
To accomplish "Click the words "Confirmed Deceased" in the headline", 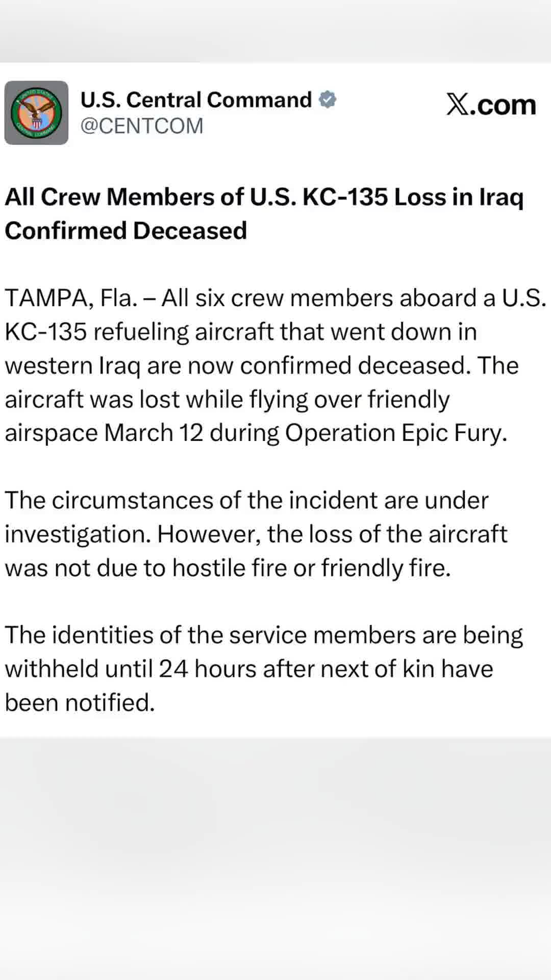I will (126, 231).
